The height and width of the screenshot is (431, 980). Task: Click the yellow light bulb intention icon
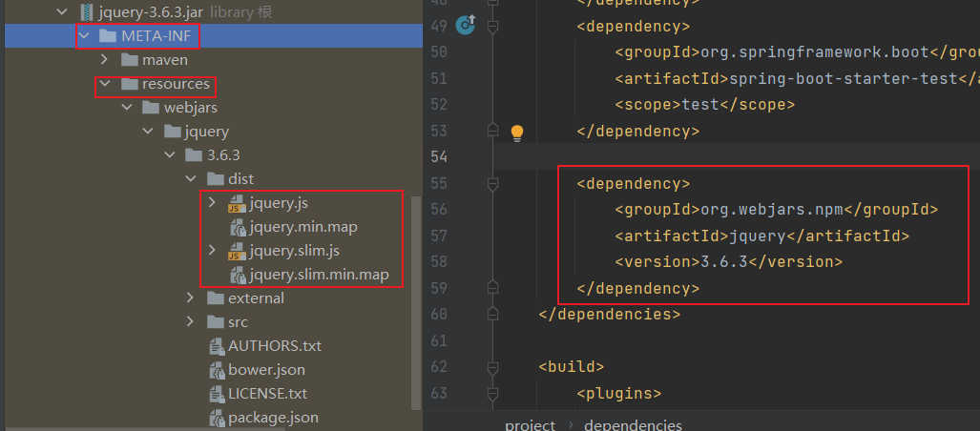(x=517, y=133)
